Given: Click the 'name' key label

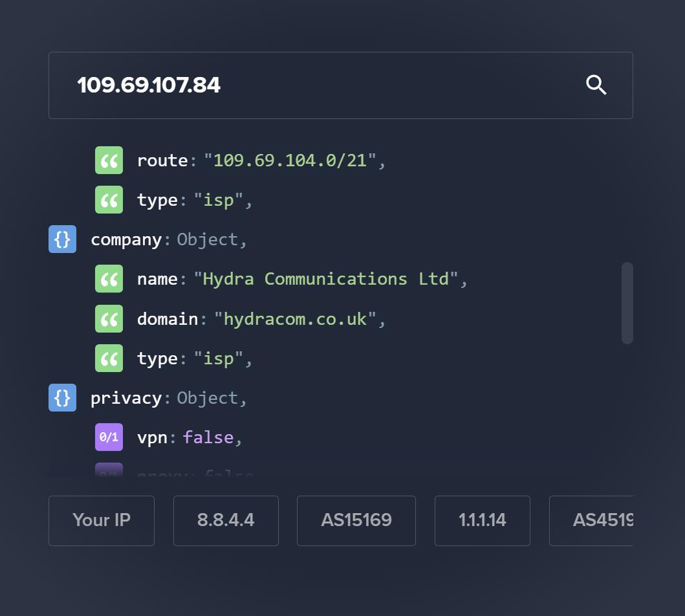Looking at the screenshot, I should (x=157, y=279).
